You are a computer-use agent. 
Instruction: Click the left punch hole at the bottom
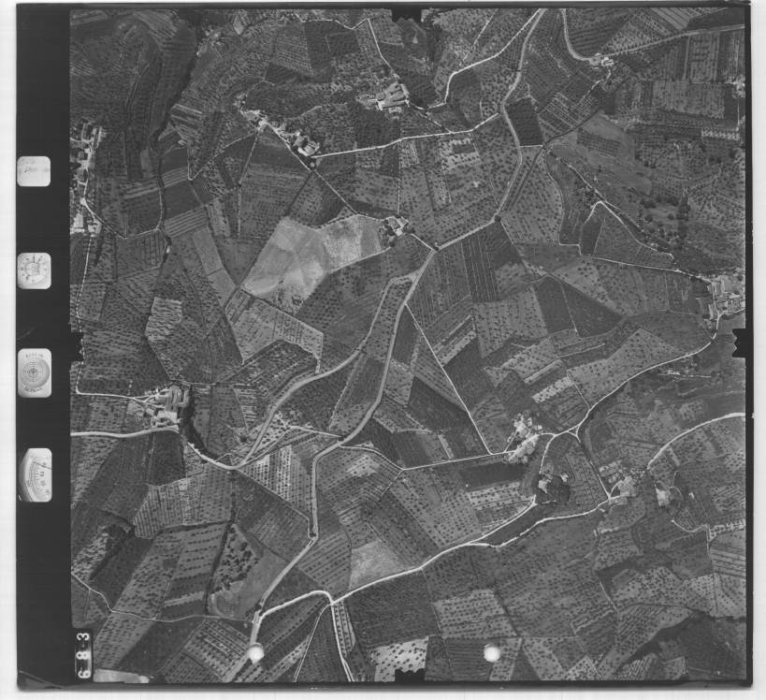[254, 653]
